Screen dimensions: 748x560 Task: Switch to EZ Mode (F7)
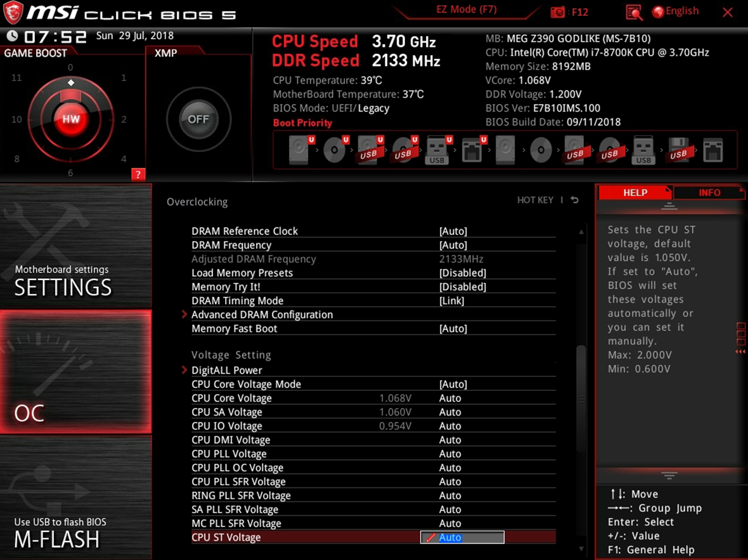pyautogui.click(x=466, y=10)
